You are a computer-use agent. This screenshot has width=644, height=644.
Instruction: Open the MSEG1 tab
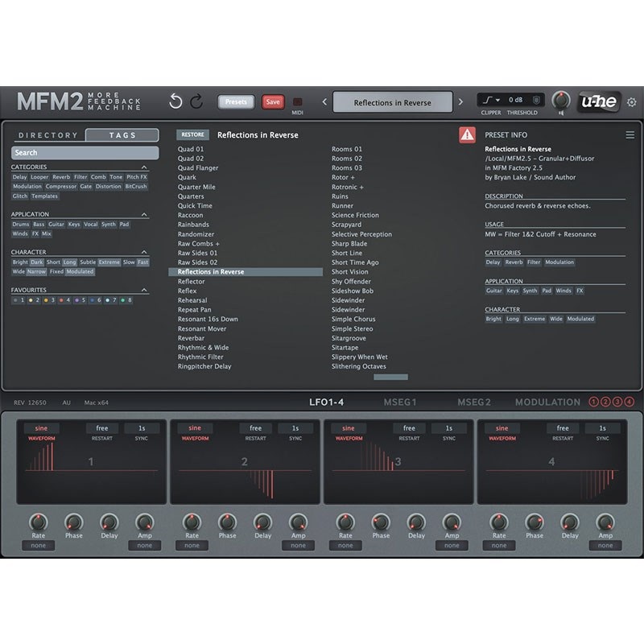400,402
